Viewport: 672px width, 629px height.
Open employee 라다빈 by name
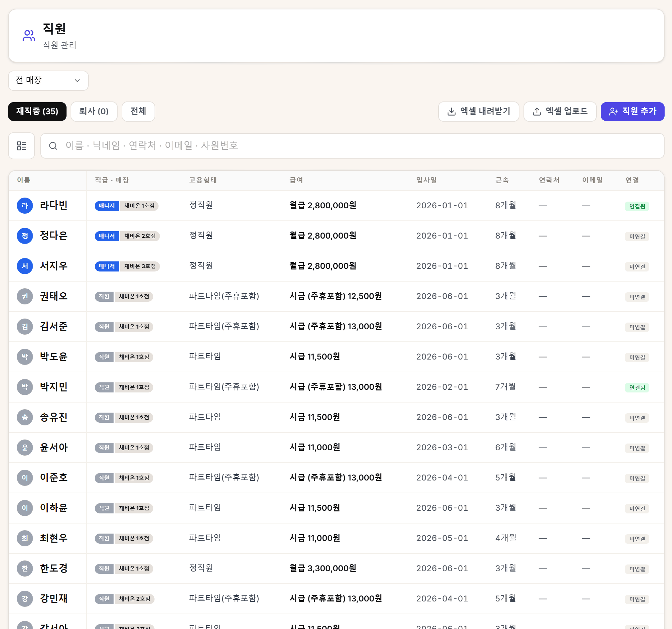(x=54, y=206)
